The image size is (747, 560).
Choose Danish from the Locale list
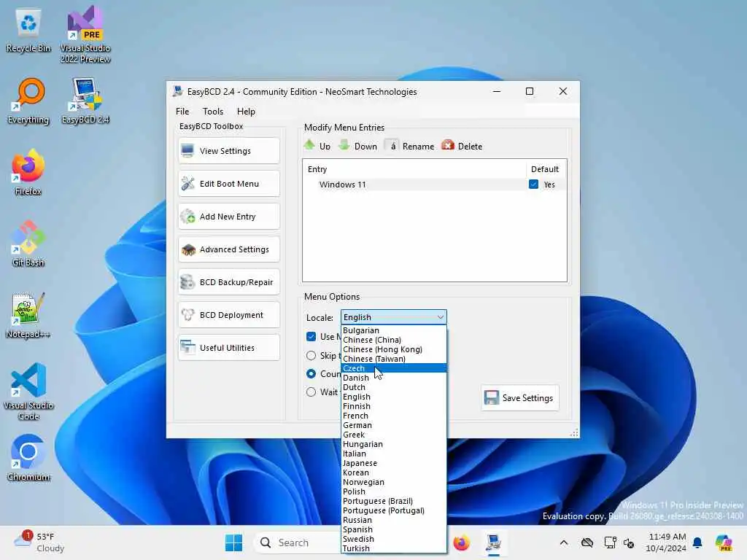pyautogui.click(x=393, y=378)
